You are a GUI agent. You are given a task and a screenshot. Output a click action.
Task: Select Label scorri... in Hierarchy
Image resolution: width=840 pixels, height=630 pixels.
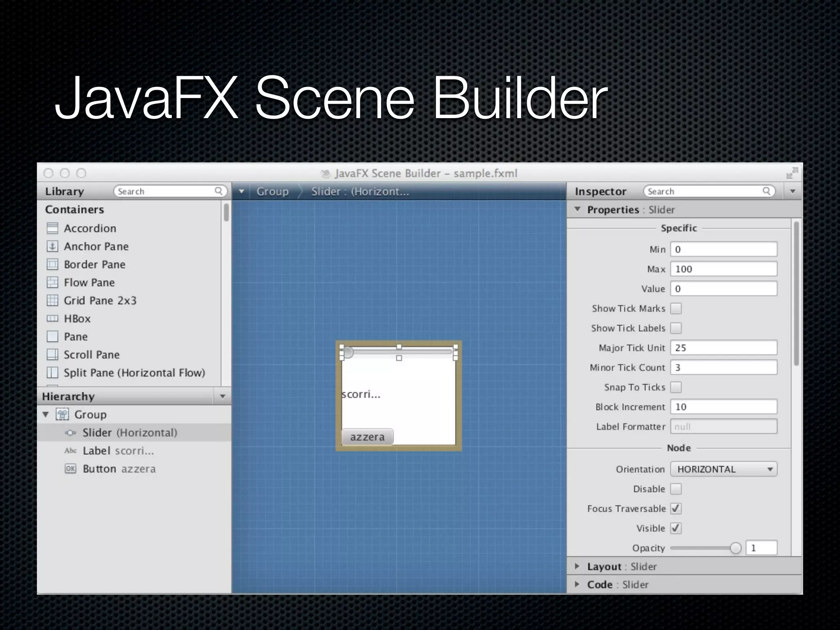[x=134, y=451]
